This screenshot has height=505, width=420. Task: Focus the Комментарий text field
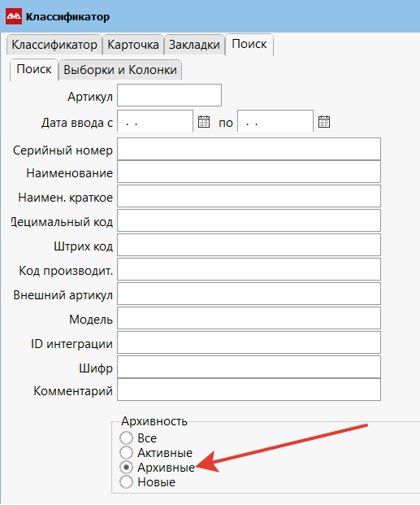pos(249,390)
